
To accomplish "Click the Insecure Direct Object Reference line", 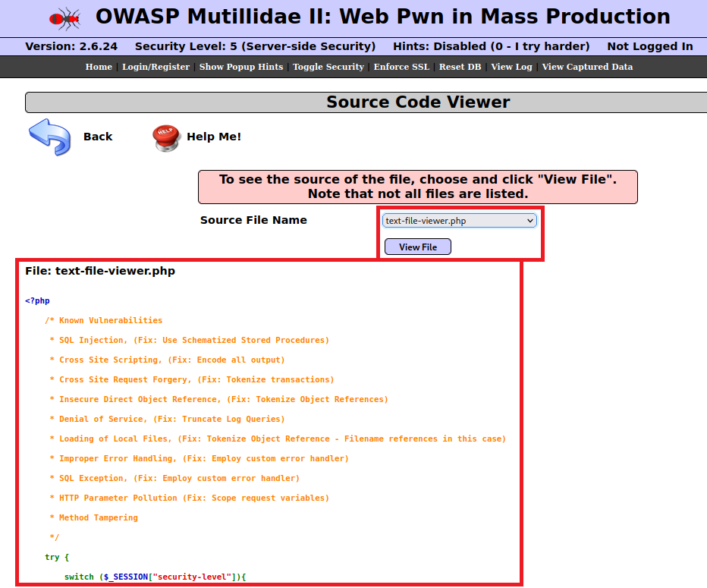I will tap(219, 400).
